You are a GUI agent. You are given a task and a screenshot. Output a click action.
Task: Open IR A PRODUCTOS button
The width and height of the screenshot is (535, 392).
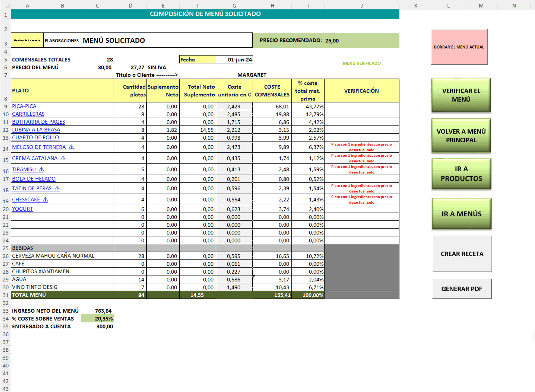[x=461, y=173]
